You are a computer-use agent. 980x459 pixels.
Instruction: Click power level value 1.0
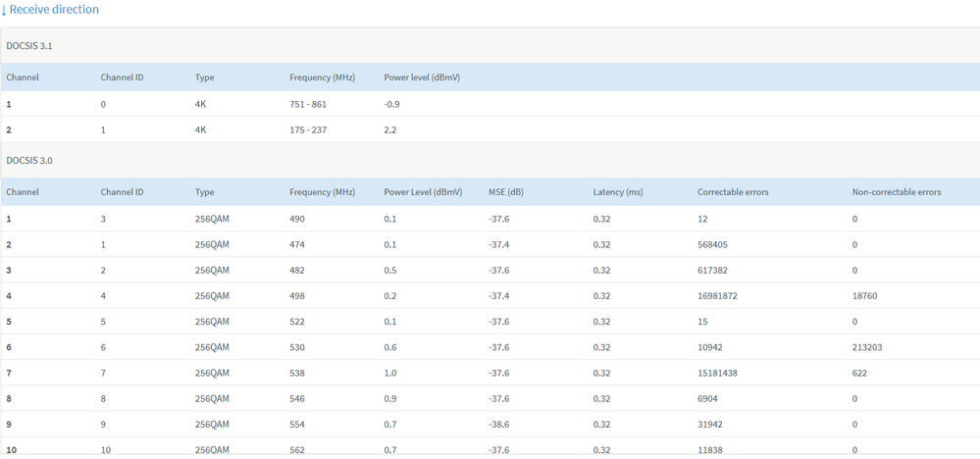390,373
